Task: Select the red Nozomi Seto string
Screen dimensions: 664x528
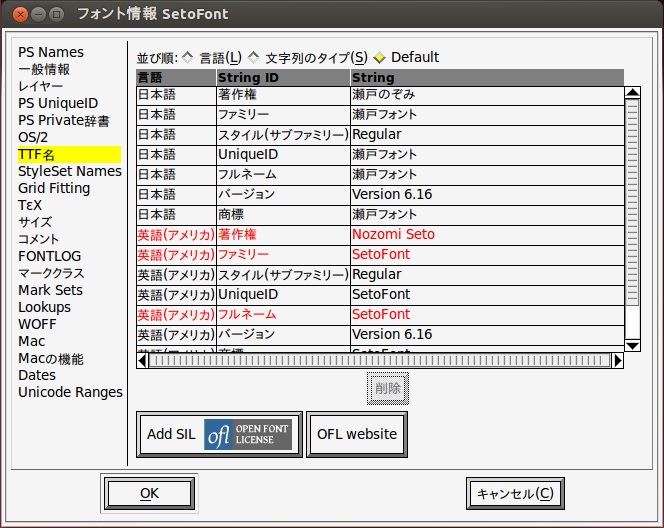Action: 487,235
